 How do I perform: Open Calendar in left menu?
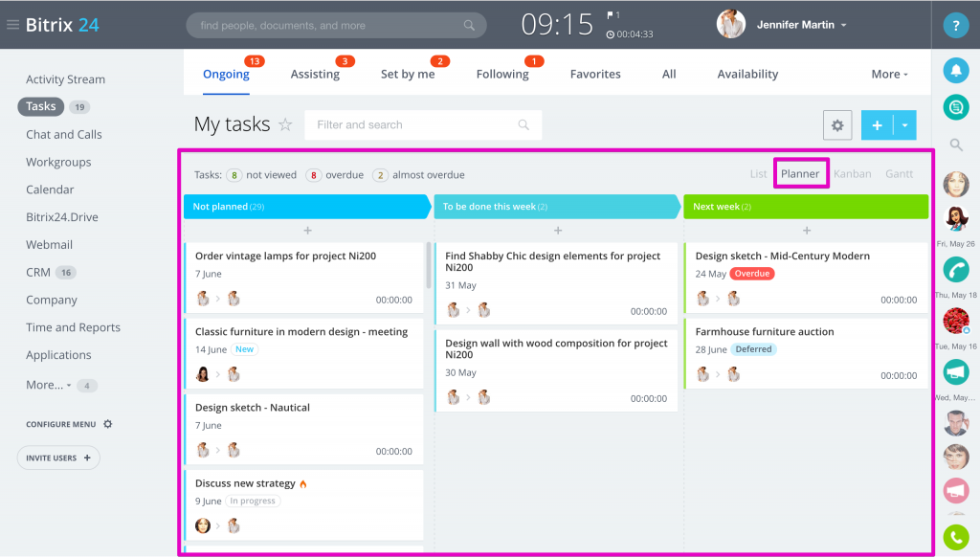(x=50, y=190)
